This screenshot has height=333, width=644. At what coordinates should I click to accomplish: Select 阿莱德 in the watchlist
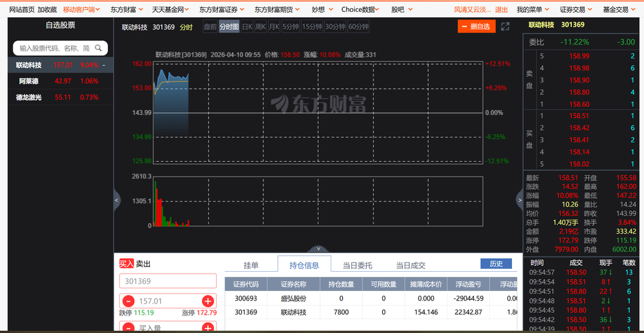point(61,81)
